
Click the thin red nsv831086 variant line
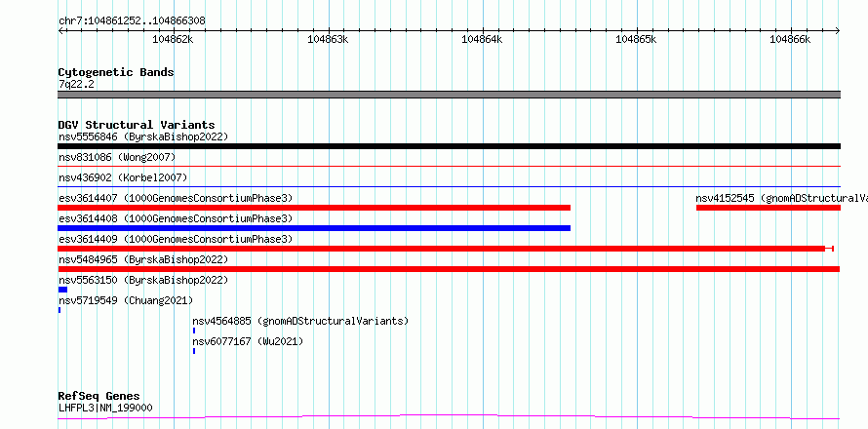tap(449, 166)
